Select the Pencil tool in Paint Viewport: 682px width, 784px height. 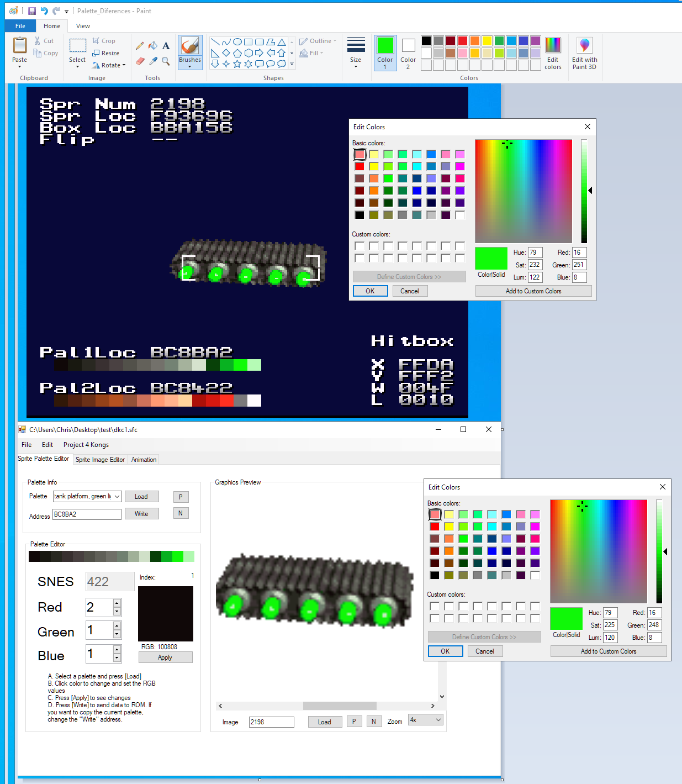coord(140,46)
